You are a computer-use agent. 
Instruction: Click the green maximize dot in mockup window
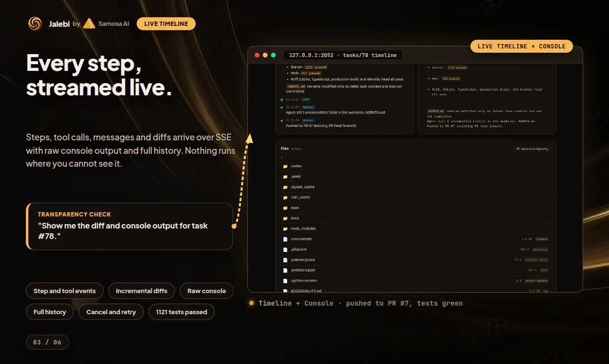pyautogui.click(x=273, y=55)
